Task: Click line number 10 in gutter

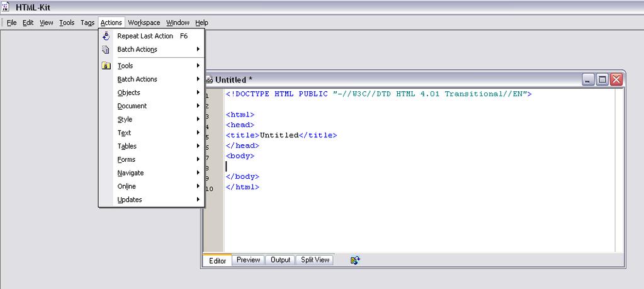Action: tap(210, 190)
